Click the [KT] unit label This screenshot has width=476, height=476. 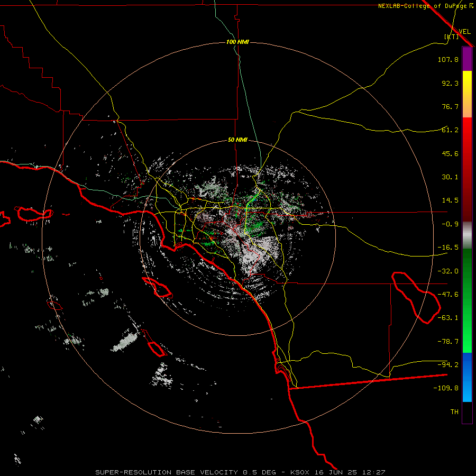[x=452, y=36]
